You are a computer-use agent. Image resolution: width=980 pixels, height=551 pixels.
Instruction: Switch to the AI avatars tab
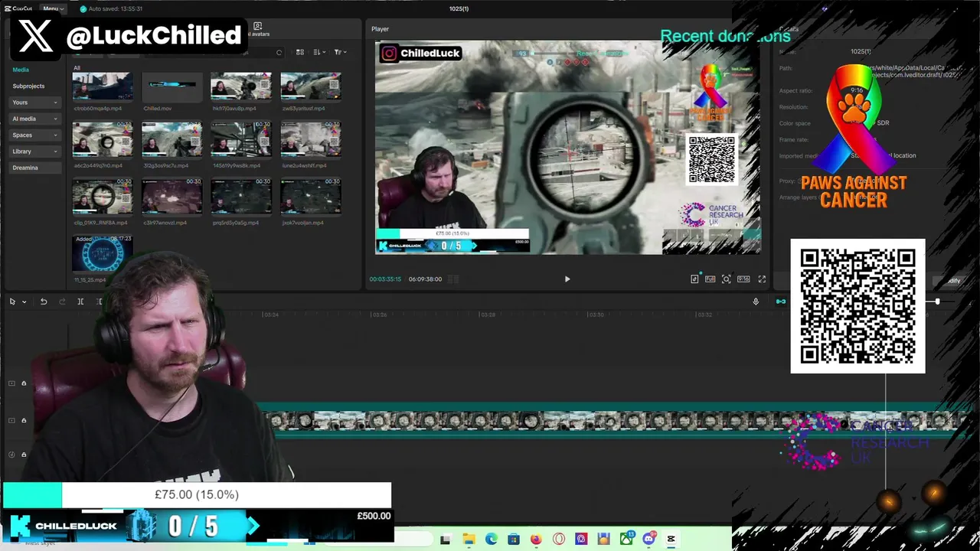click(x=258, y=30)
